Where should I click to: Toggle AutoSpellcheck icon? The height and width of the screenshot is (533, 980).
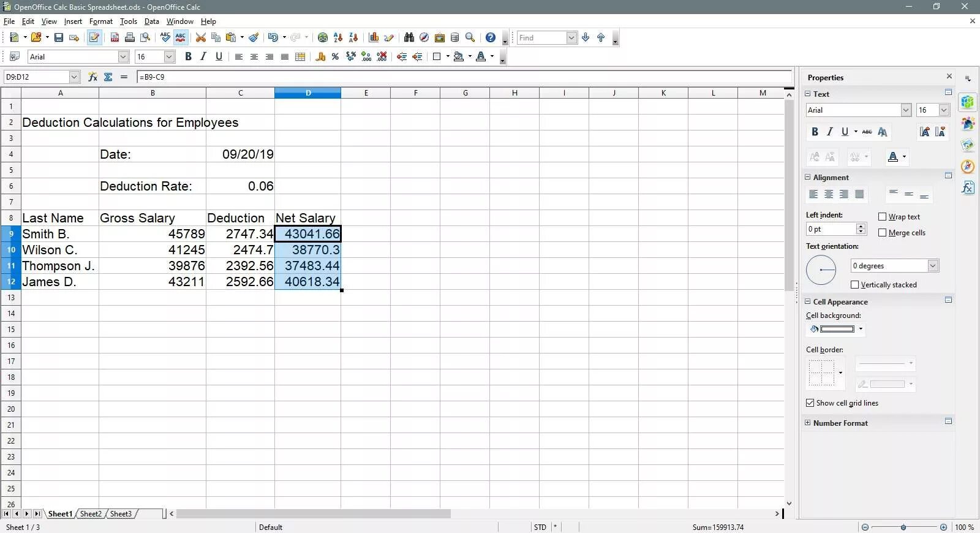point(181,37)
